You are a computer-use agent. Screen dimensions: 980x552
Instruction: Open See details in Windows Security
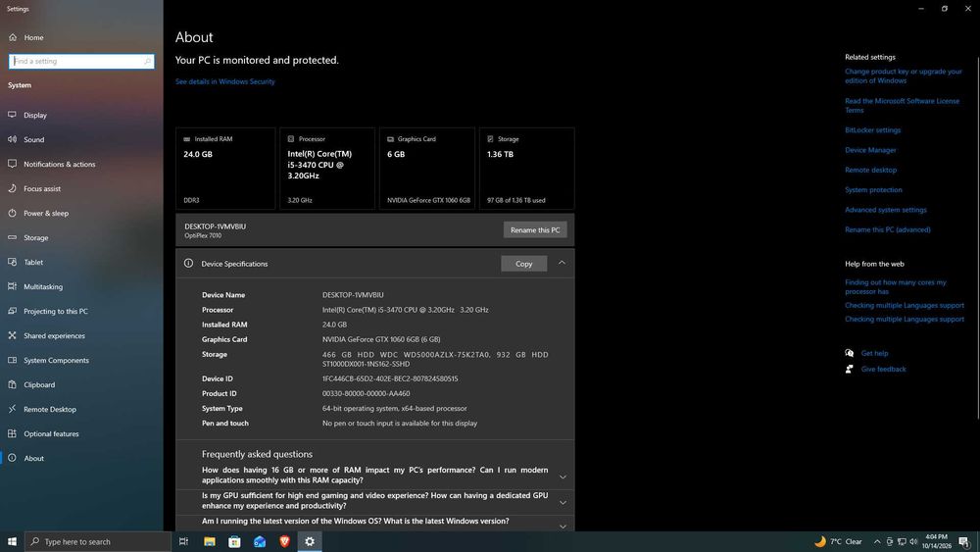(225, 82)
